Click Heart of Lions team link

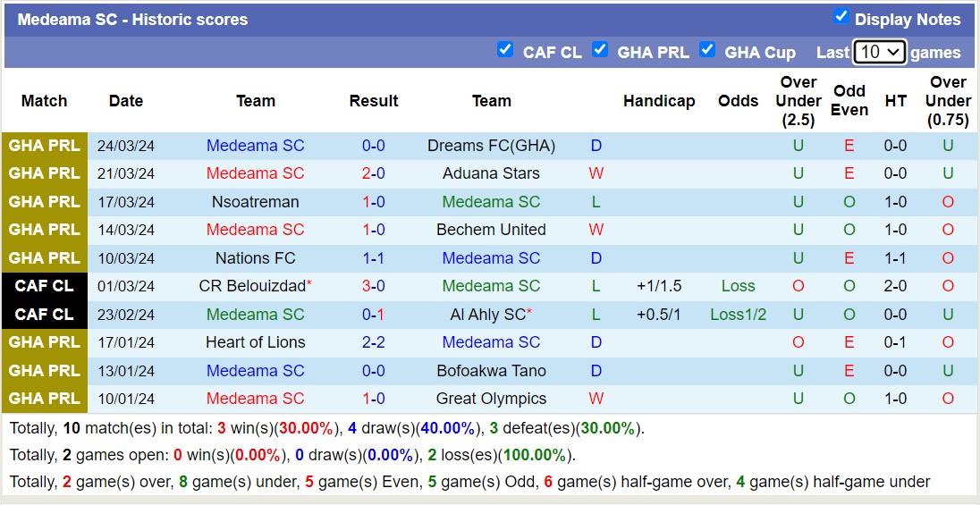click(x=255, y=342)
